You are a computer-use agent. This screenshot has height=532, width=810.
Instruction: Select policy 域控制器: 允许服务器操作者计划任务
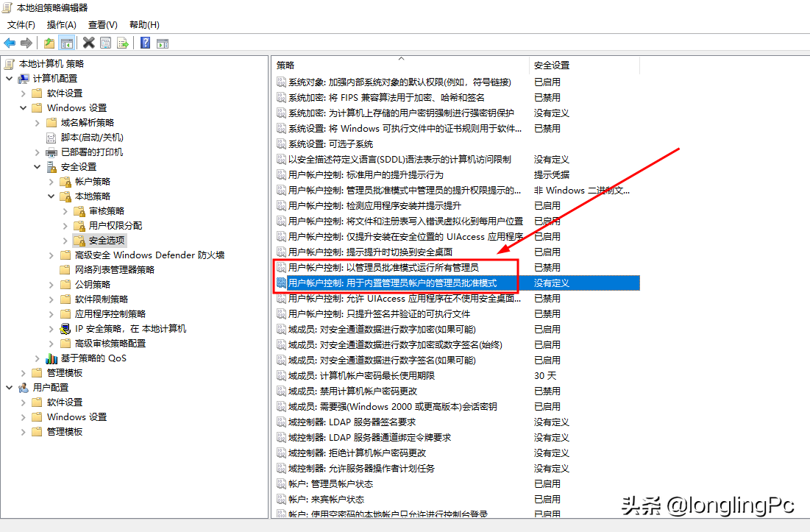pos(362,469)
